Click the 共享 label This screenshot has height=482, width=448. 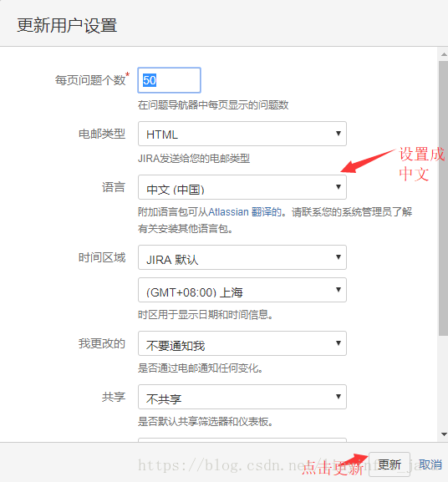114,397
